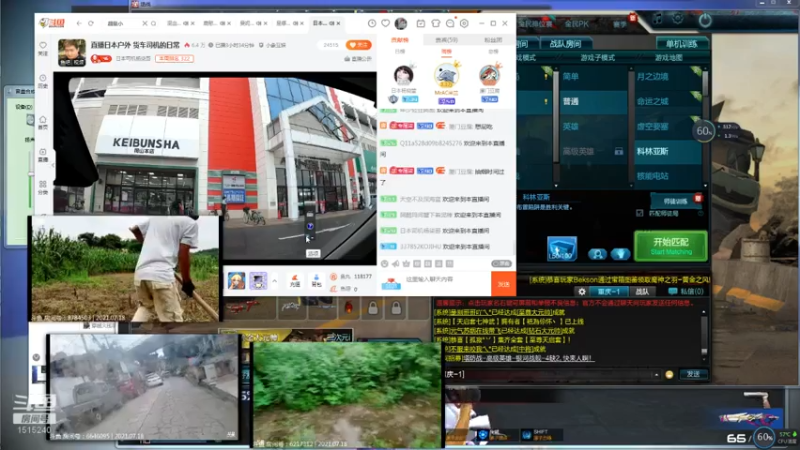Image resolution: width=800 pixels, height=450 pixels.
Task: Open the backpack icon beside gifts
Action: pyautogui.click(x=316, y=281)
